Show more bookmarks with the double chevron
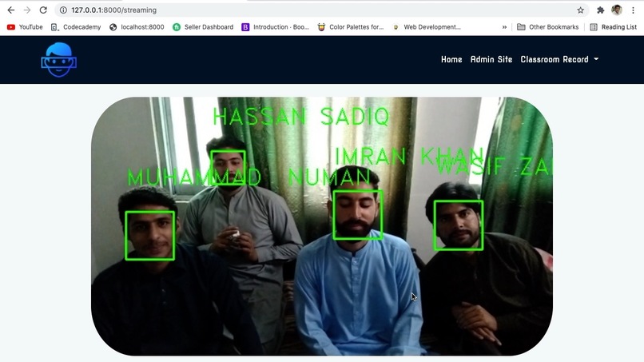This screenshot has width=644, height=362. [x=504, y=27]
